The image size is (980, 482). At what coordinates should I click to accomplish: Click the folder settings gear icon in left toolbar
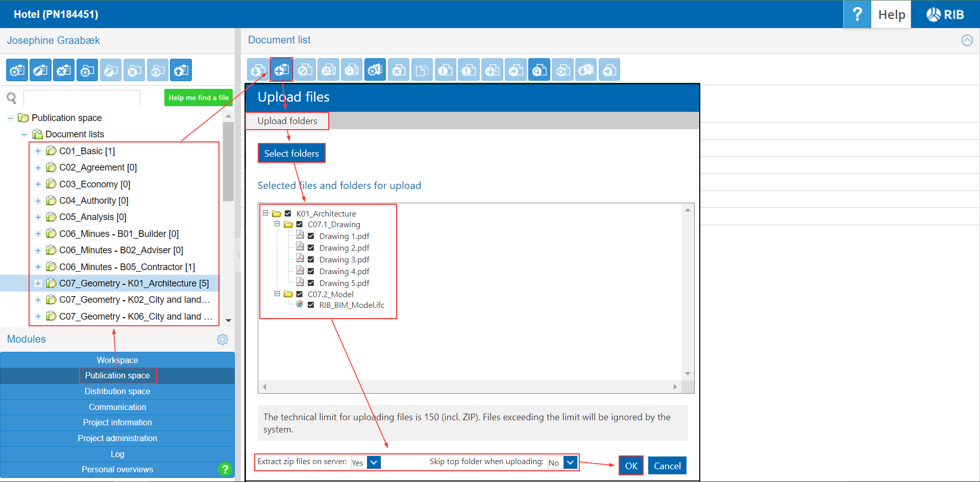[x=87, y=70]
